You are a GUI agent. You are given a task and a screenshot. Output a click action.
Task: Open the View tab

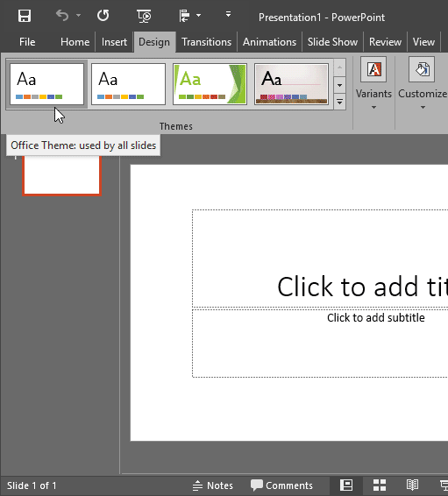coord(423,42)
